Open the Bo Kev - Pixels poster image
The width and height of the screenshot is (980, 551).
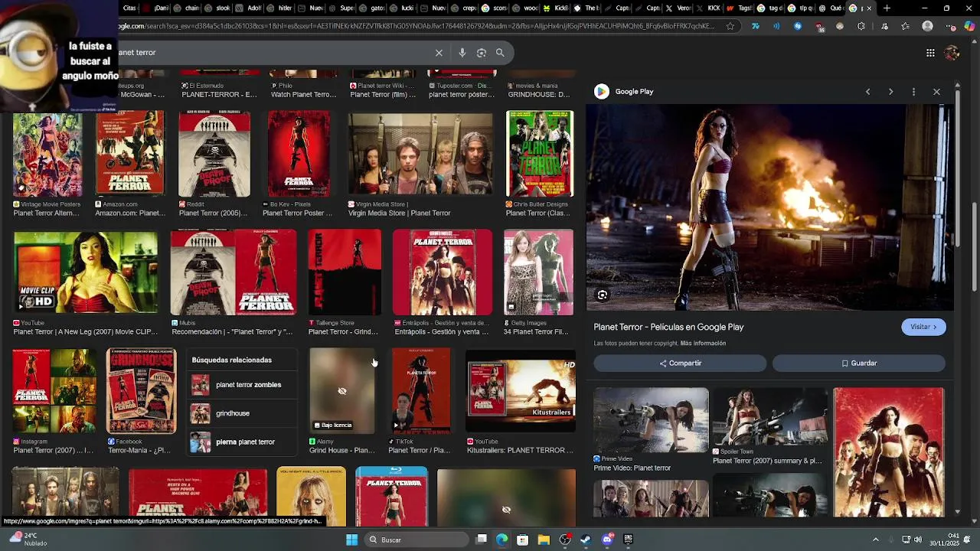pyautogui.click(x=299, y=154)
